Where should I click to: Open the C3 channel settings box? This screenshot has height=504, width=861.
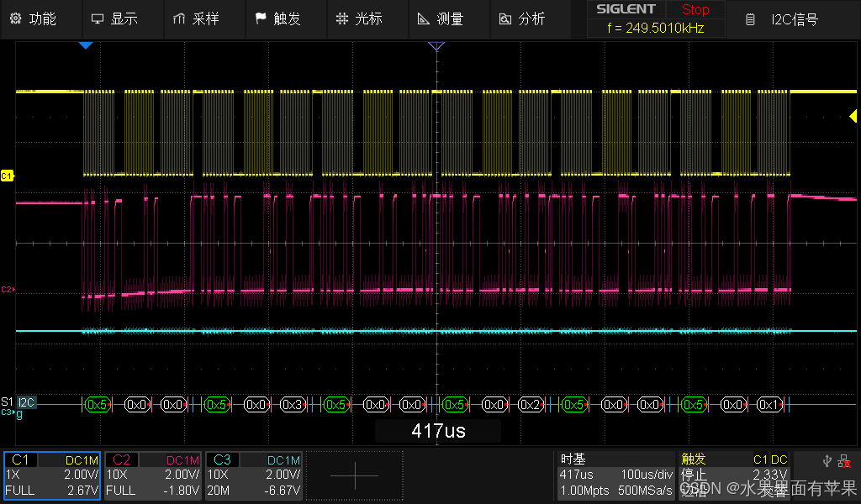coord(254,476)
